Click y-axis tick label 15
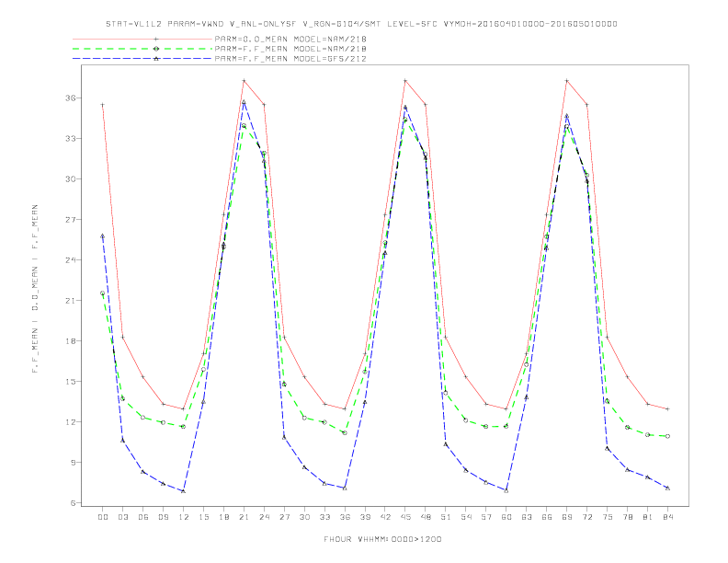The height and width of the screenshot is (563, 728). click(x=70, y=382)
